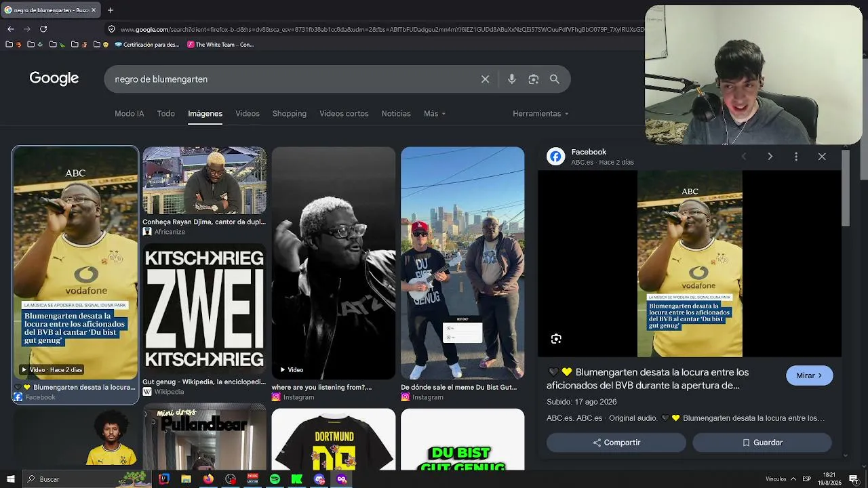Click the Guardar button
868x488 pixels.
(x=762, y=443)
